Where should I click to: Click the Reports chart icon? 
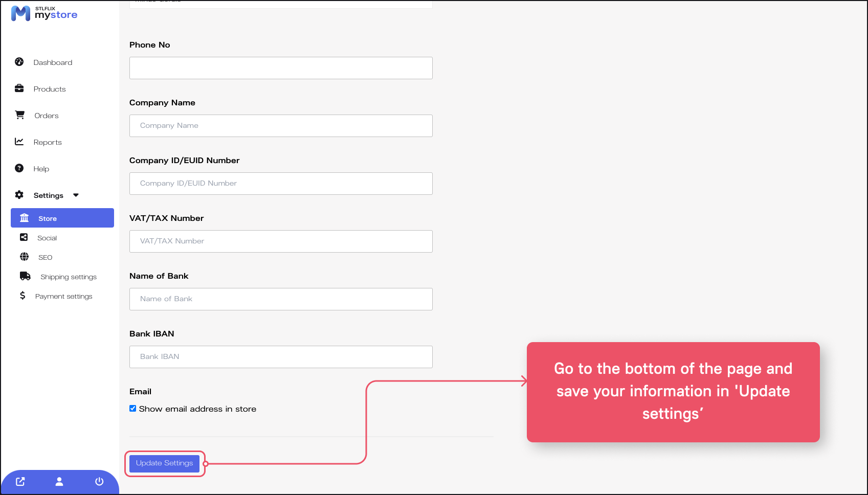tap(19, 142)
